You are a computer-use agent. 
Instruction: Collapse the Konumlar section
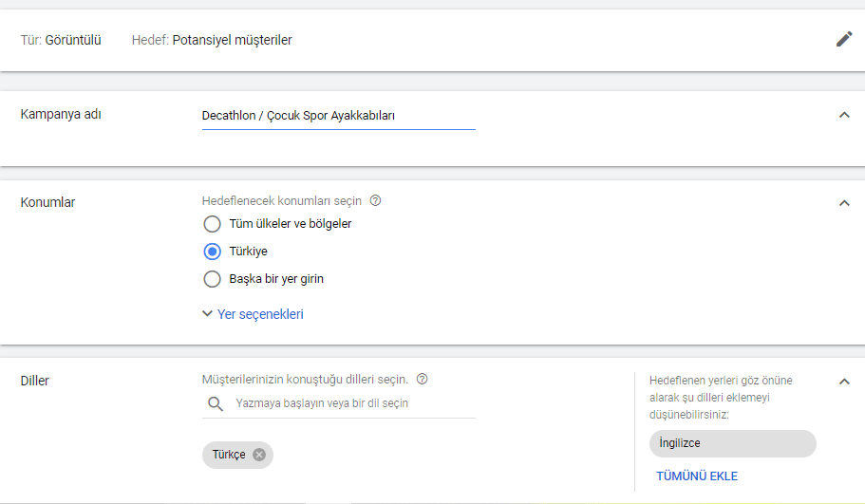(x=844, y=202)
